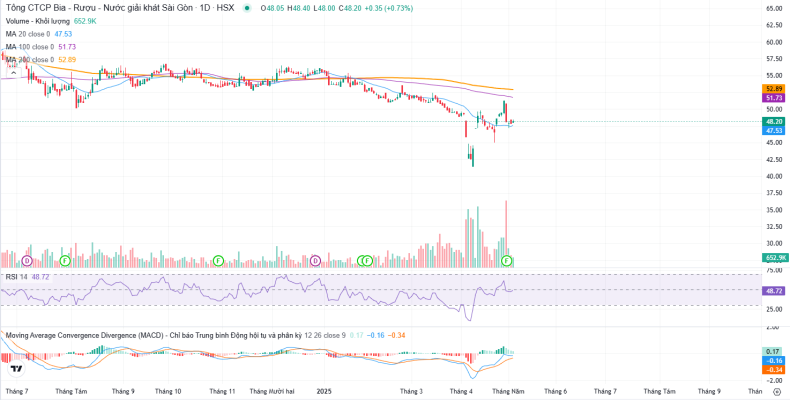Click the Tháng 9 label left of Tháng 10
790x400 pixels.
point(123,391)
